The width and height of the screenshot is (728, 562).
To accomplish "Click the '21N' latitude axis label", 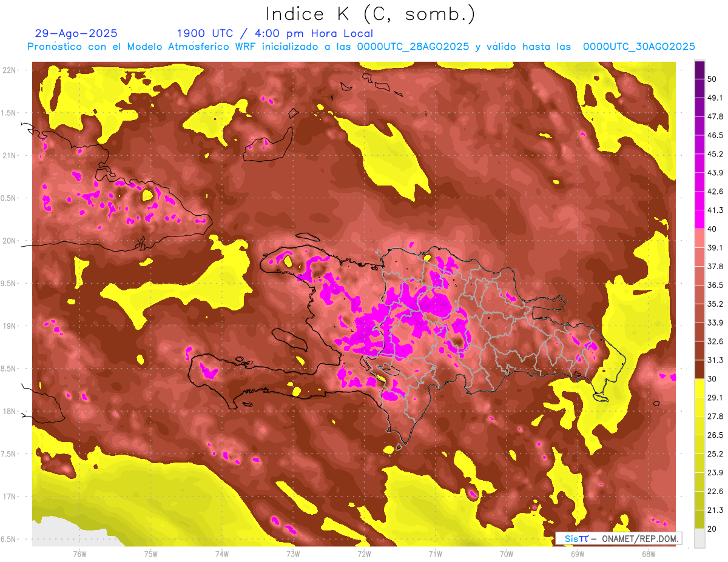I will click(x=8, y=156).
